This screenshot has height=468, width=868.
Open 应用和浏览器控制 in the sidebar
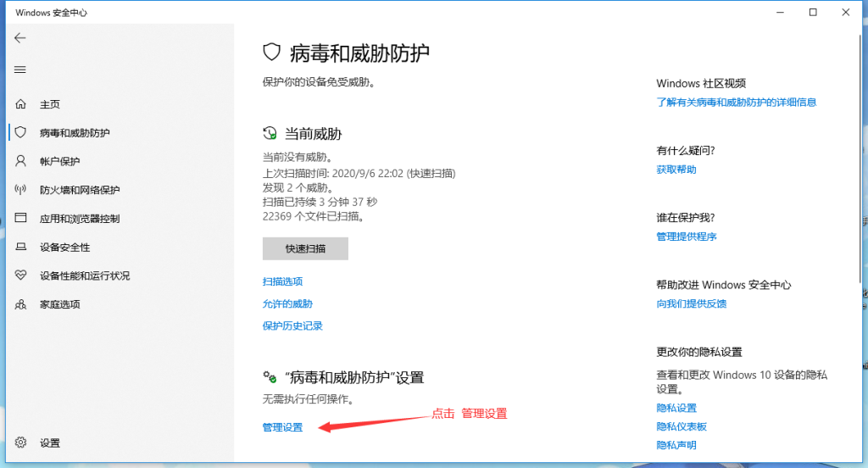point(80,219)
